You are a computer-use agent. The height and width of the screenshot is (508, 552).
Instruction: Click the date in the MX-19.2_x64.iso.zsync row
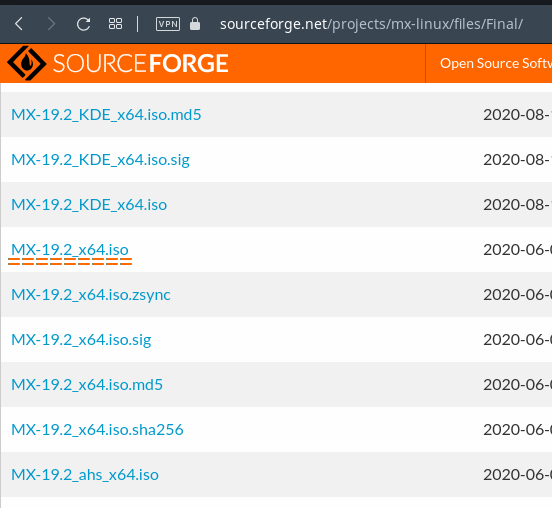(518, 295)
